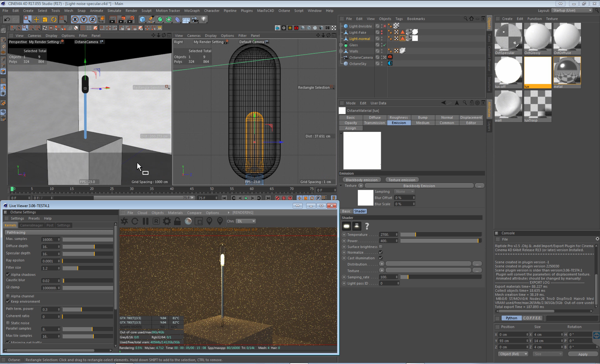
Task: Switch to the Transmission material tab
Action: point(374,123)
